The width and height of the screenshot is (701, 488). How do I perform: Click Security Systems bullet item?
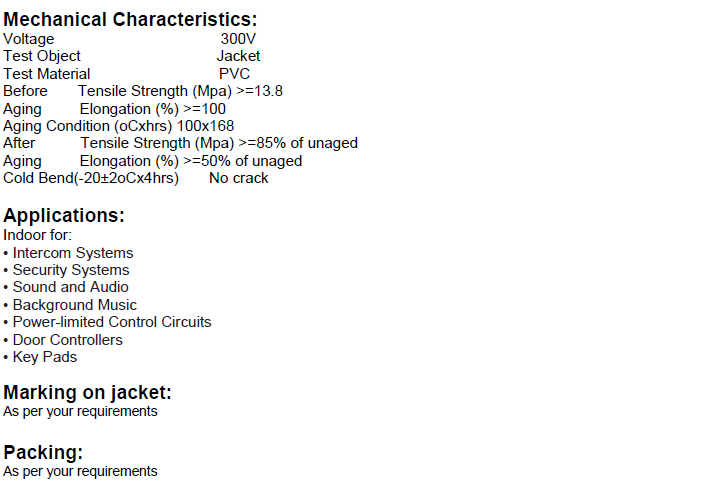click(x=66, y=270)
